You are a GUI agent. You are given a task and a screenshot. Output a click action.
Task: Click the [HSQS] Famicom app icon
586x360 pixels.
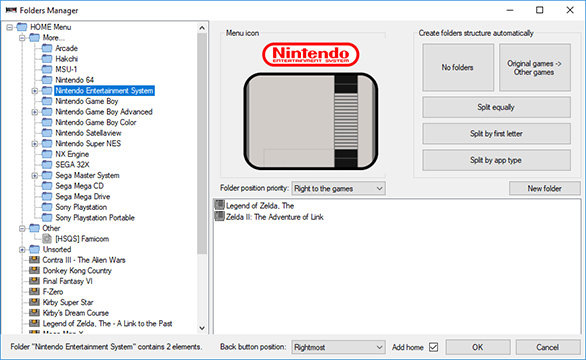47,239
